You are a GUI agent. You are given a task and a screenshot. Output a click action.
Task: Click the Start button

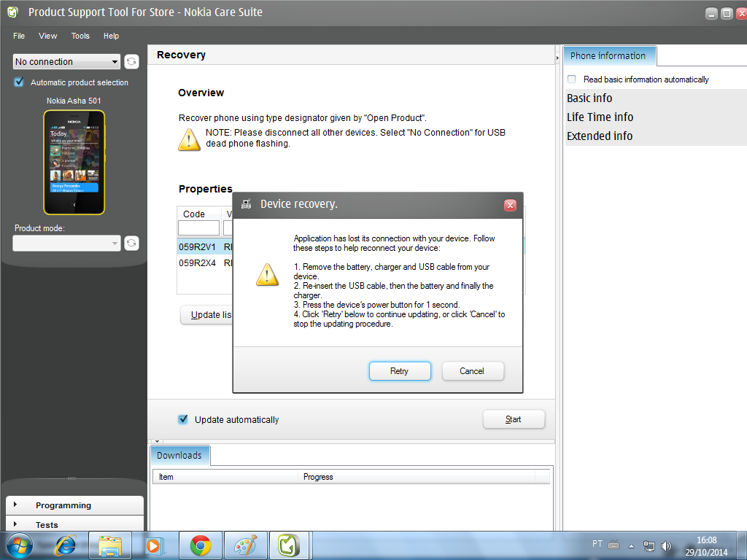[514, 419]
